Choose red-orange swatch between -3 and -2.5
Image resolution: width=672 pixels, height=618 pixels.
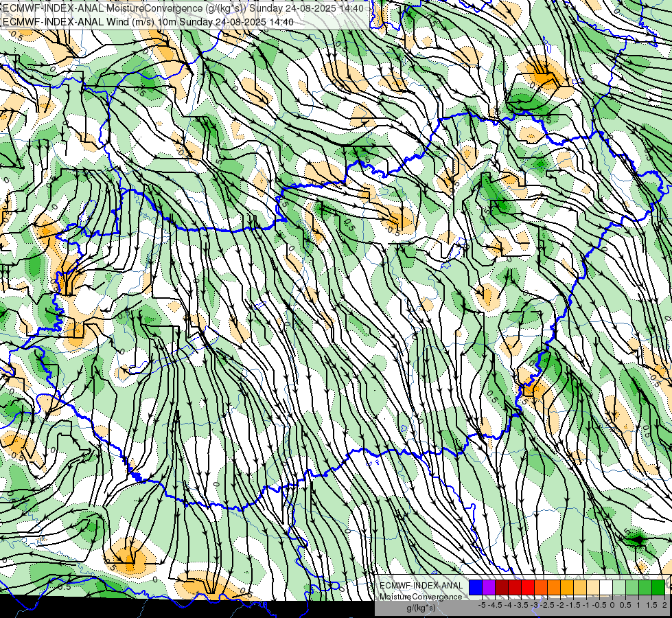(541, 588)
